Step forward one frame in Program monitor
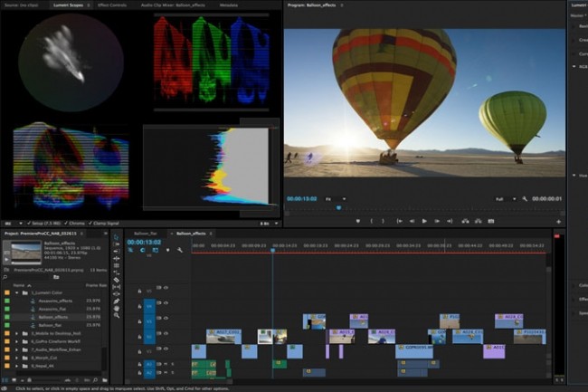This screenshot has height=392, width=588. [x=437, y=221]
